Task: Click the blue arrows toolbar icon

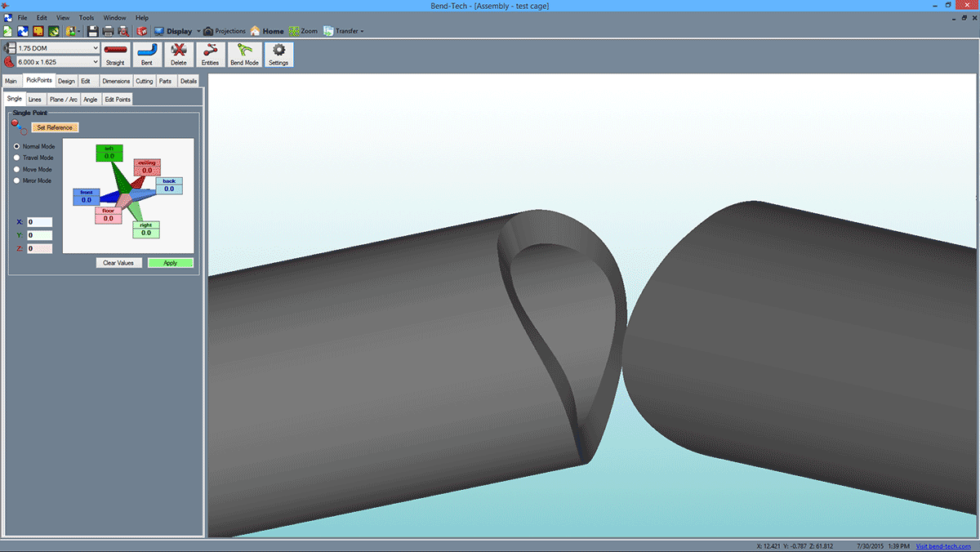Action: pos(23,31)
